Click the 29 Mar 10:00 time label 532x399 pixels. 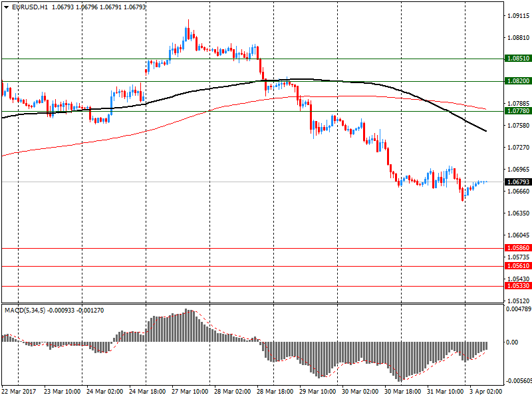[x=318, y=392]
